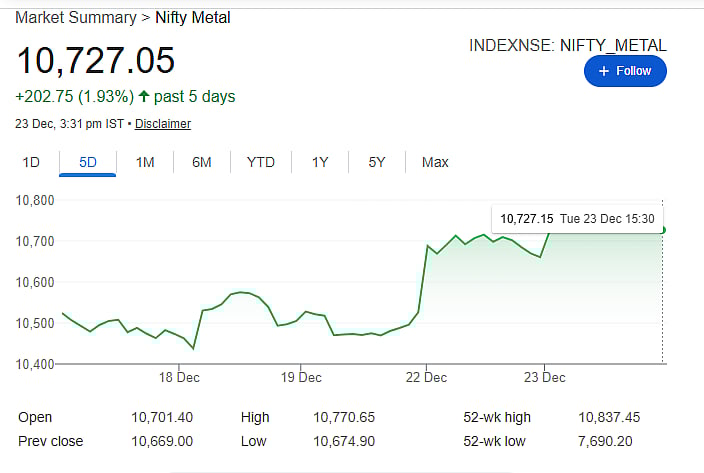Show the 1Y chart range

[320, 162]
